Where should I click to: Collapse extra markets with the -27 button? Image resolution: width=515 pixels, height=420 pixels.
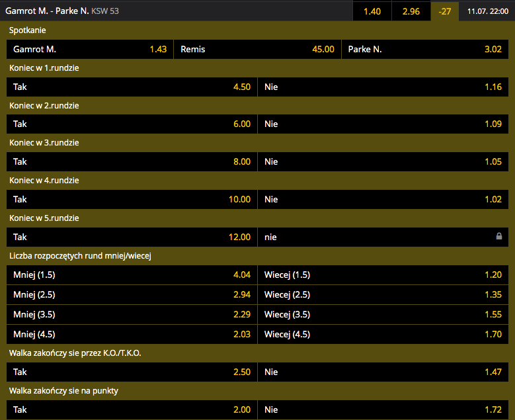(444, 11)
